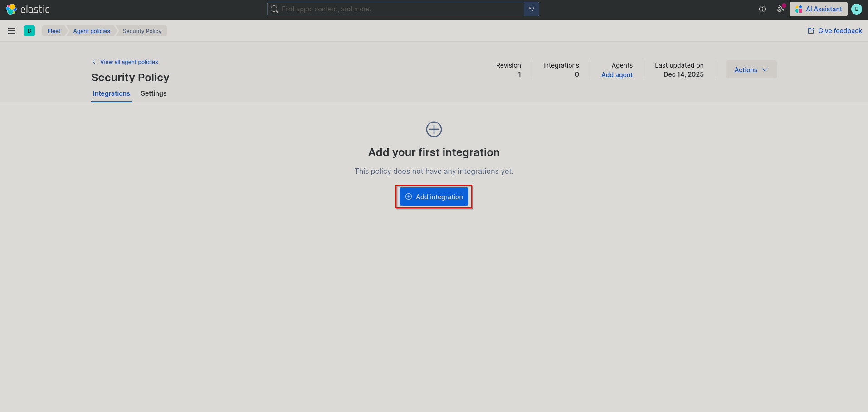Click the Integrations count 0
This screenshot has height=412, width=868.
[577, 74]
